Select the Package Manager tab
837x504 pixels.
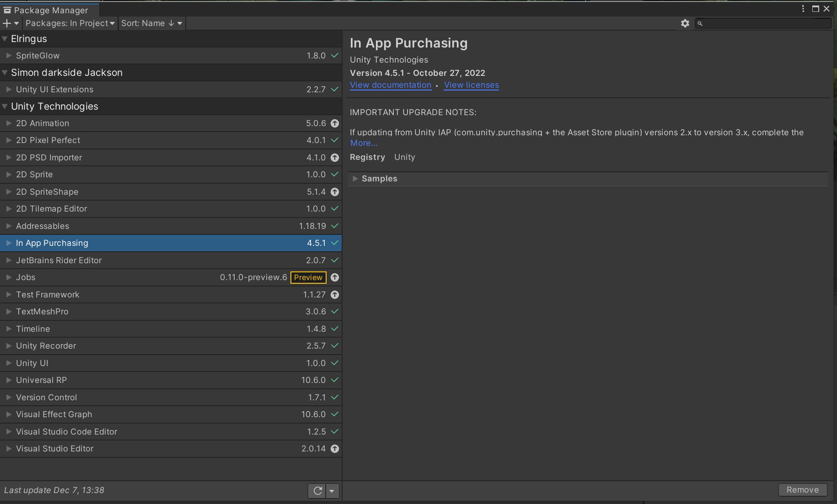tap(49, 10)
